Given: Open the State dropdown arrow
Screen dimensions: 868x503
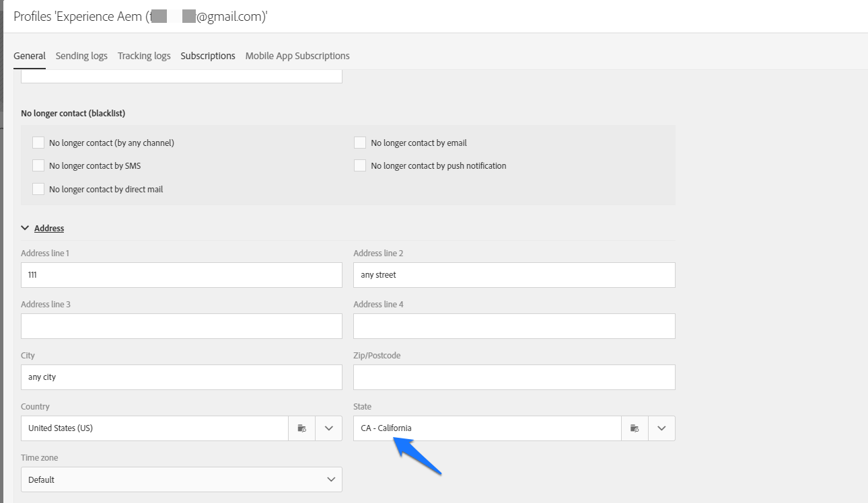Looking at the screenshot, I should tap(661, 428).
